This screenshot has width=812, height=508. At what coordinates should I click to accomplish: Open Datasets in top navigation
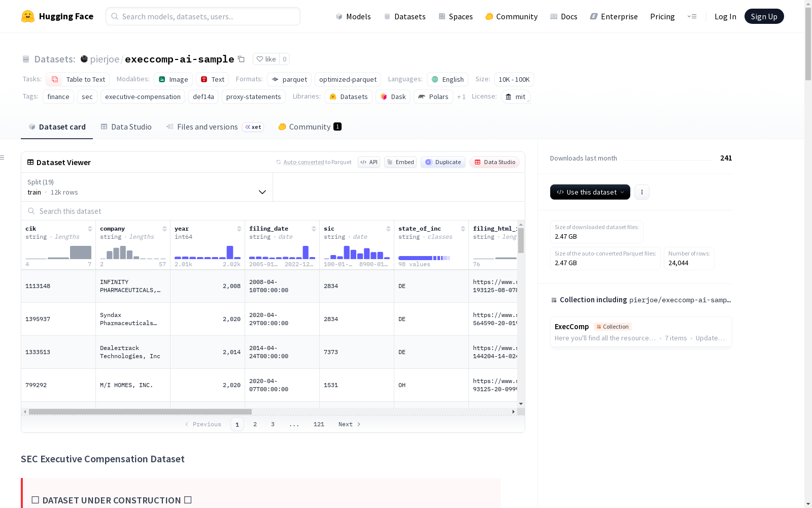click(404, 16)
